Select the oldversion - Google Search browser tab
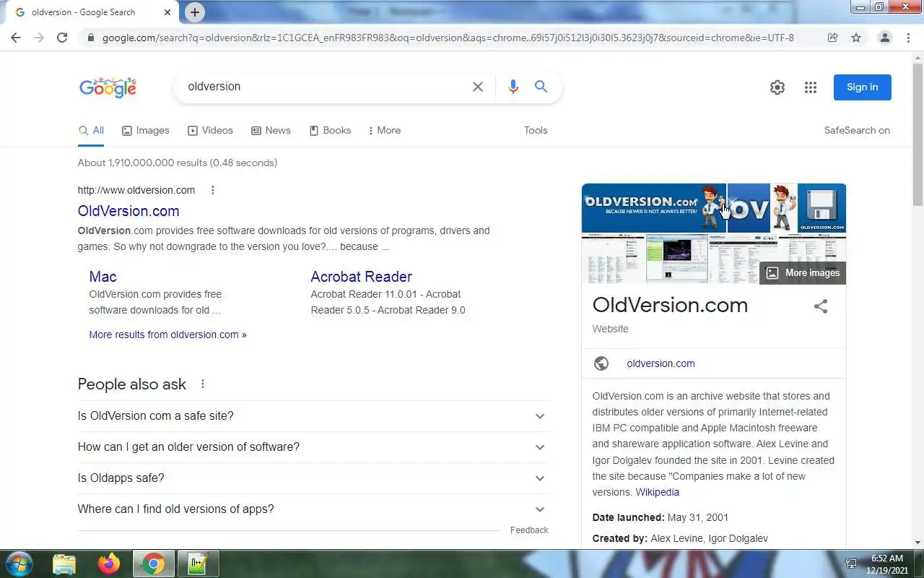The height and width of the screenshot is (578, 924). coord(92,12)
